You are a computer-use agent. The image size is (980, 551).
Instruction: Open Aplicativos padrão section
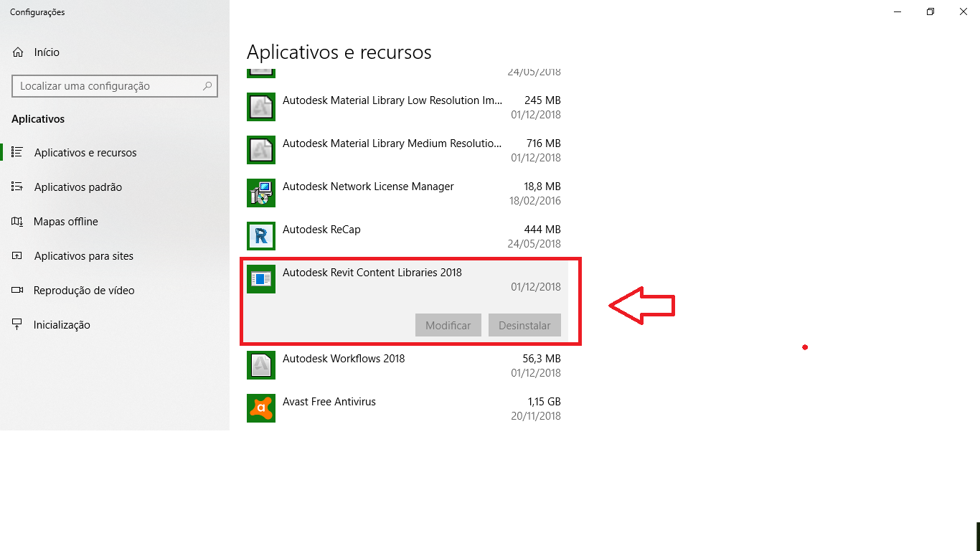click(115, 187)
